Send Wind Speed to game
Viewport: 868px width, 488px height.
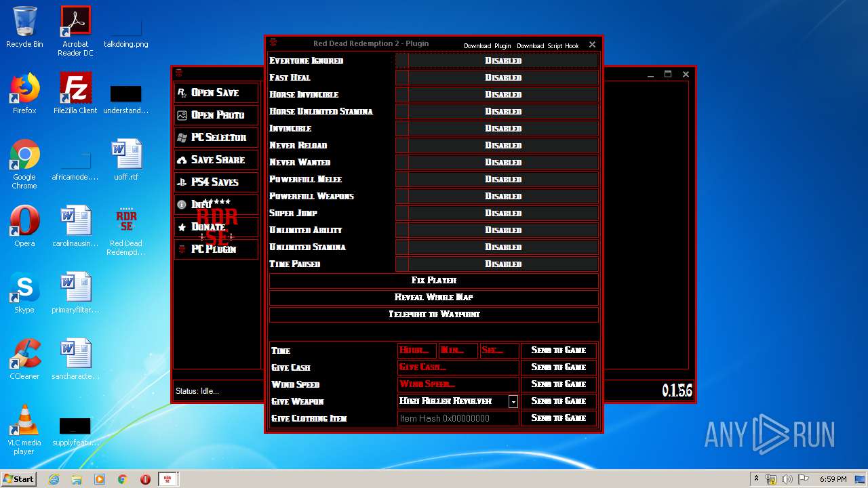coord(558,384)
